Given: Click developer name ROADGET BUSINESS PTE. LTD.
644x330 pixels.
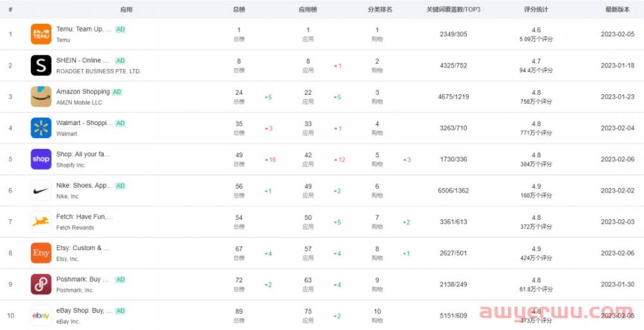Looking at the screenshot, I should (98, 71).
